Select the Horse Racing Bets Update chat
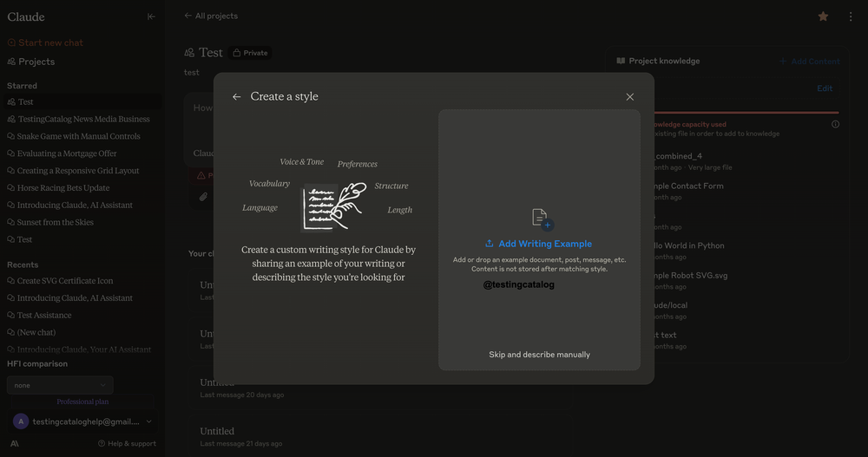The height and width of the screenshot is (457, 868). 63,188
